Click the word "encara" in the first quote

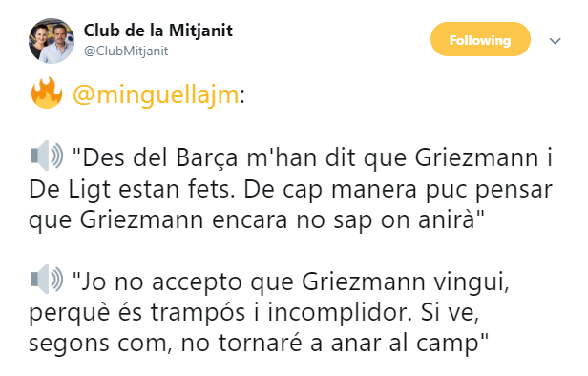pyautogui.click(x=250, y=220)
